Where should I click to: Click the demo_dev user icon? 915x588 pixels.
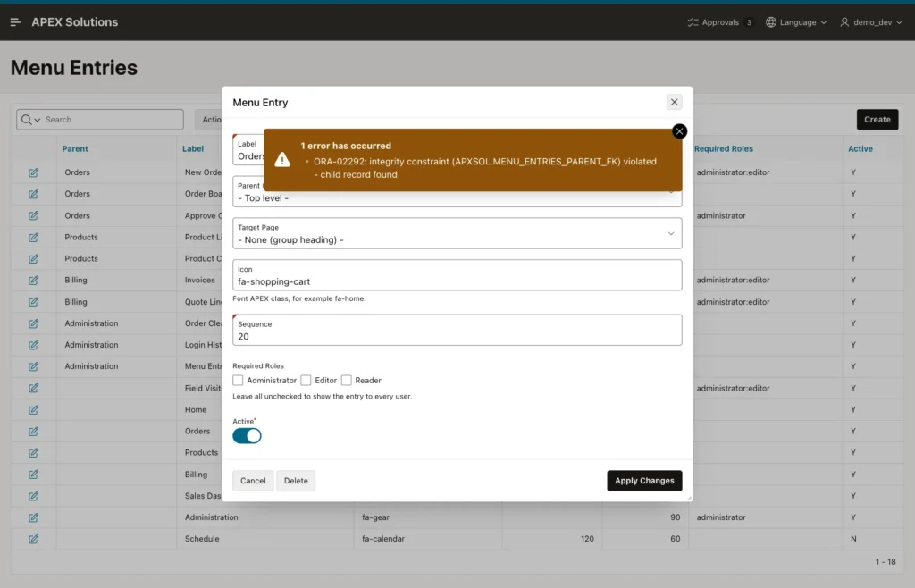point(844,22)
